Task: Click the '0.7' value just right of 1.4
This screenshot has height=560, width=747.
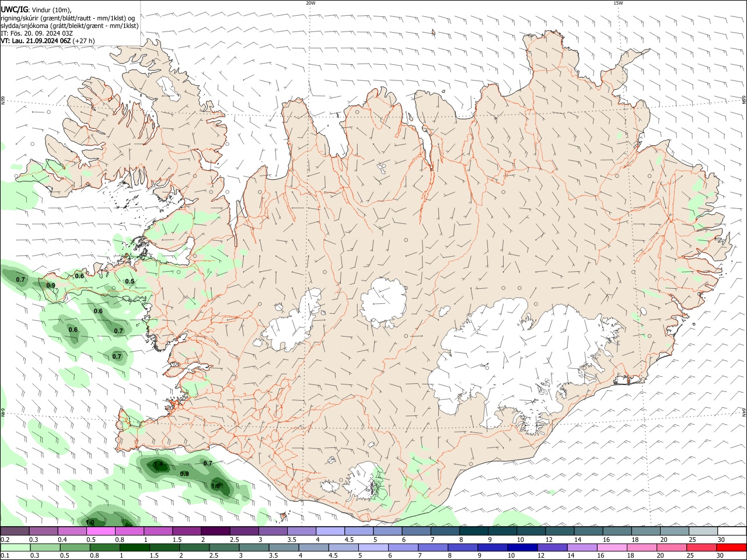Action: click(x=208, y=463)
